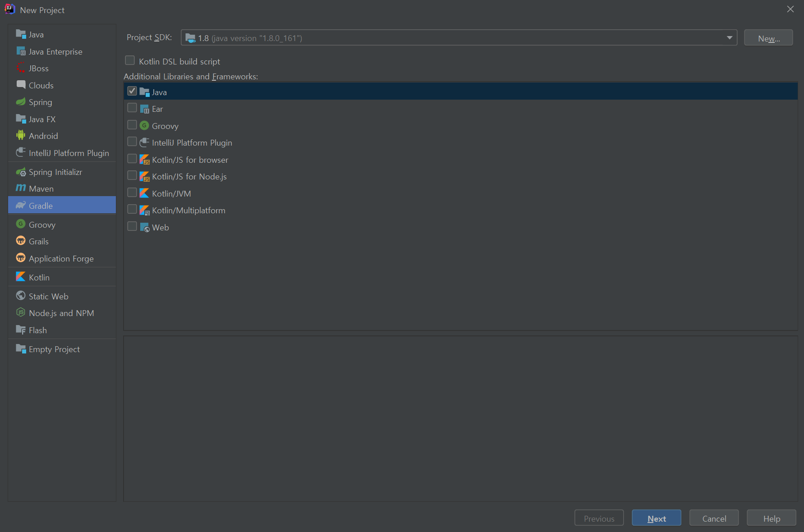Image resolution: width=804 pixels, height=532 pixels.
Task: Click the 'Kotlin/JS for browser' label
Action: coord(190,160)
